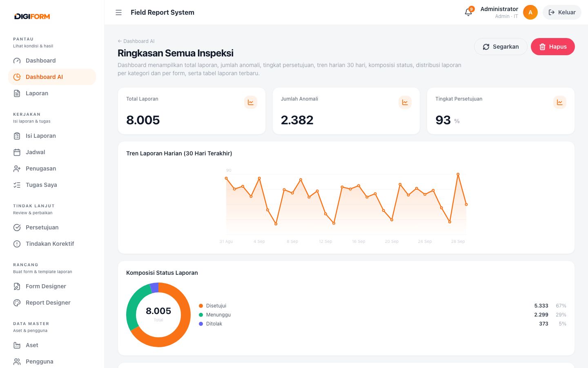This screenshot has width=588, height=368.
Task: Click the Tindakan Korektif alert icon
Action: [x=17, y=244]
